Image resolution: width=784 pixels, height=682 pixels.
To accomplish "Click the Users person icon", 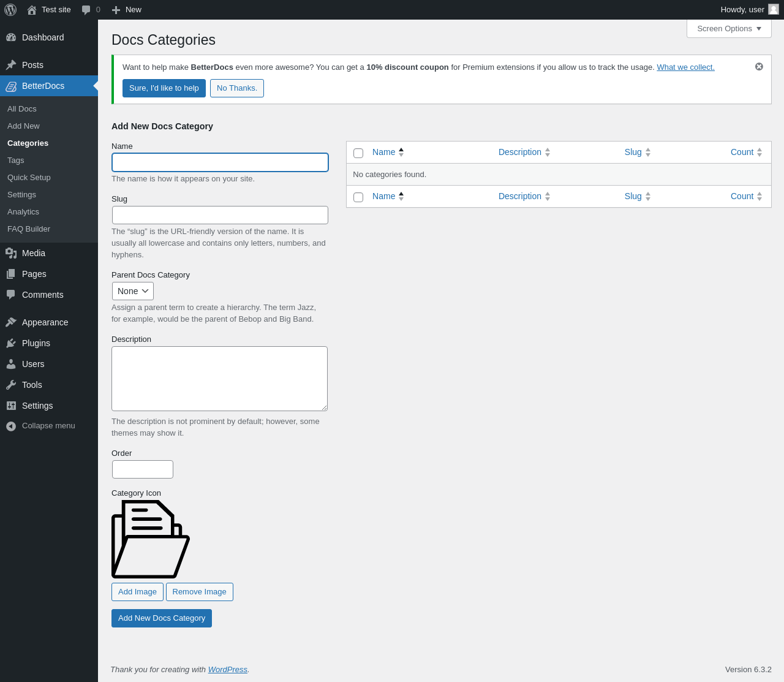I will click(11, 364).
